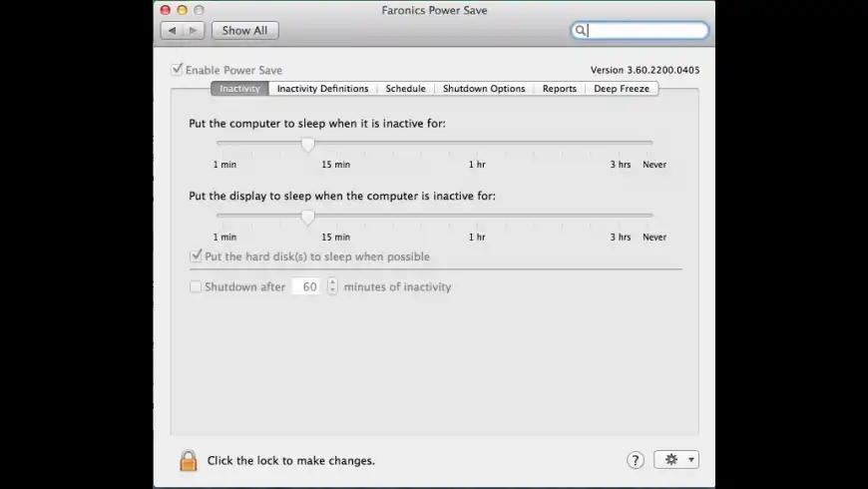The image size is (868, 489).
Task: Open the Deep Freeze tab
Action: 622,89
